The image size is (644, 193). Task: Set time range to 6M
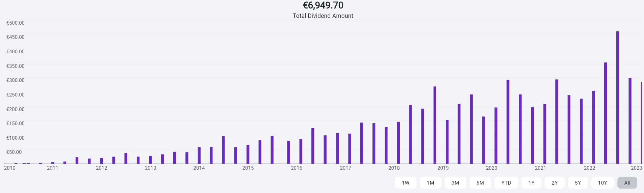click(480, 183)
